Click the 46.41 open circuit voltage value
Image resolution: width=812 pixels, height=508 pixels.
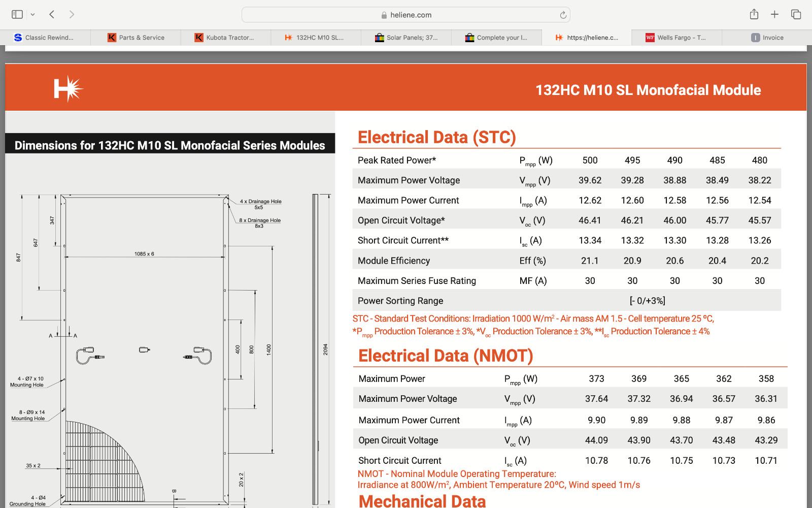pos(590,220)
